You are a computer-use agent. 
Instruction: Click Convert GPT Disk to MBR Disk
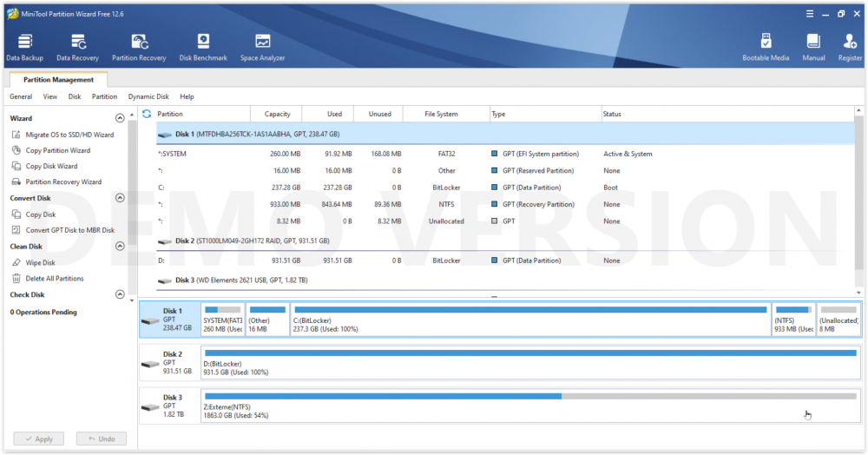coord(69,230)
